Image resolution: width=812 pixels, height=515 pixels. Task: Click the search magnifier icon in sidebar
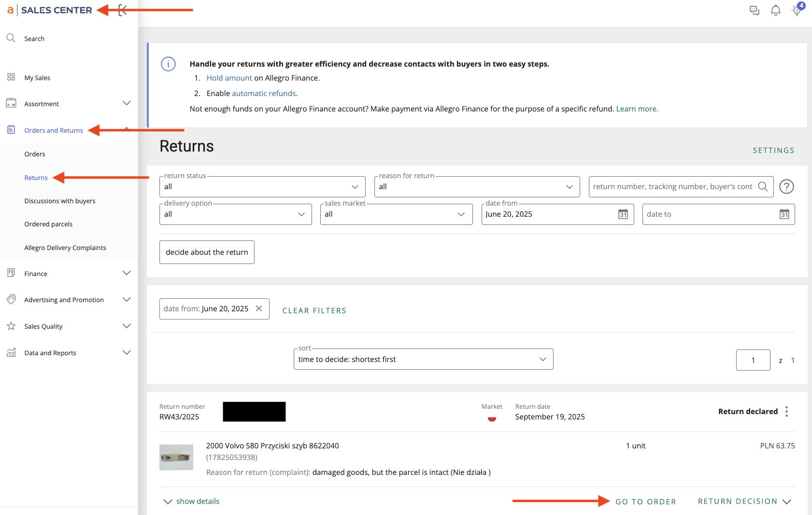click(11, 38)
